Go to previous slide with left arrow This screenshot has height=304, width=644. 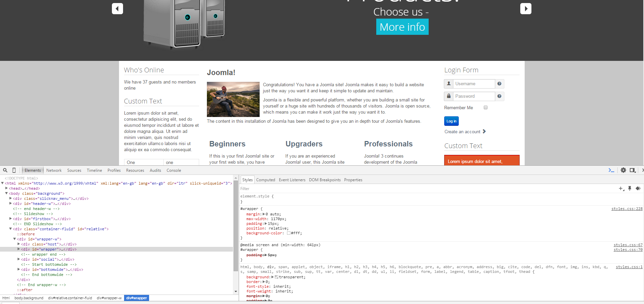click(117, 8)
